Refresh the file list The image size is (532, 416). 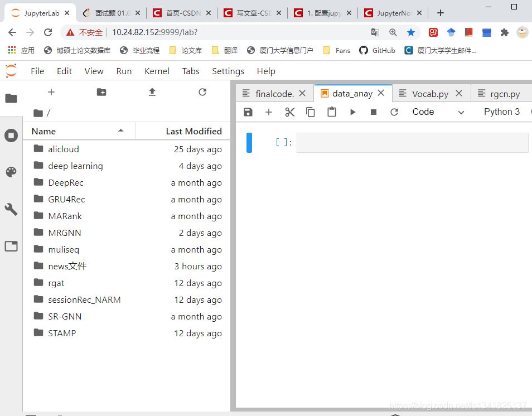pos(202,92)
